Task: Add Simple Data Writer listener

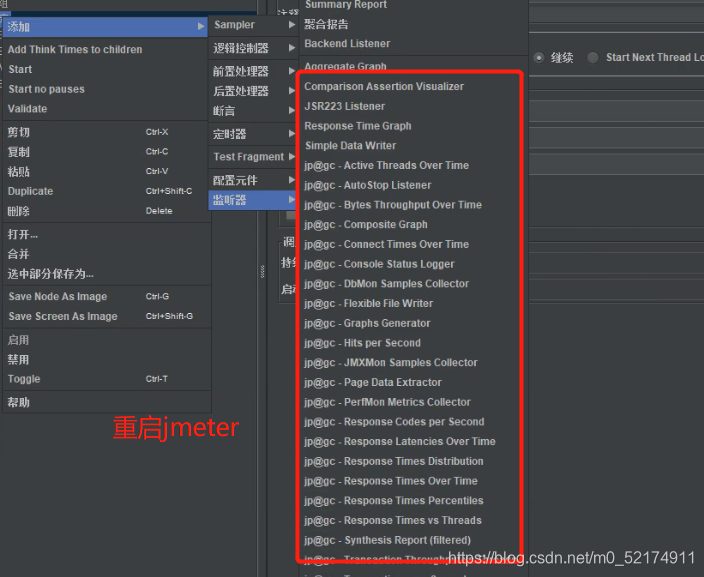Action: point(413,145)
